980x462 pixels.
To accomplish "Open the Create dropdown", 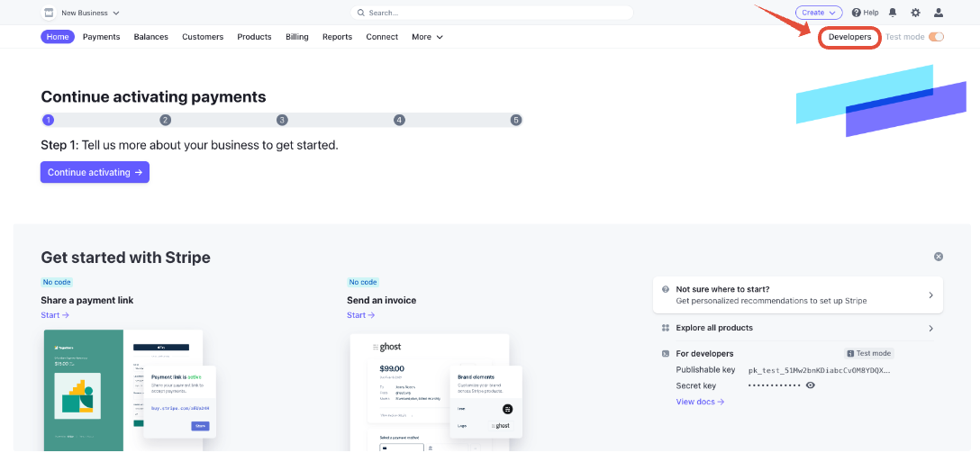I will [x=819, y=13].
